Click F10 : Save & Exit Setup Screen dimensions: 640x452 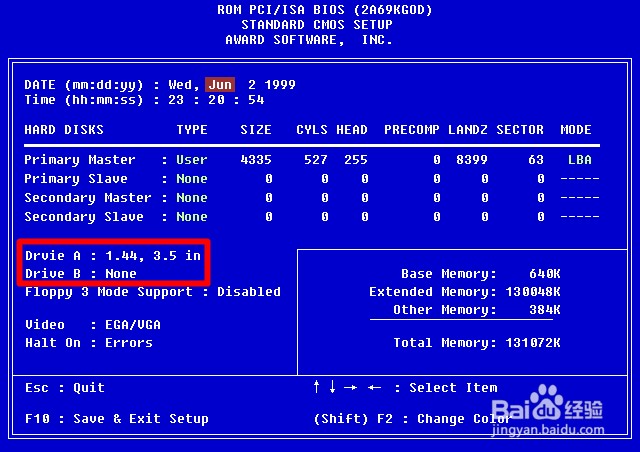tap(117, 419)
